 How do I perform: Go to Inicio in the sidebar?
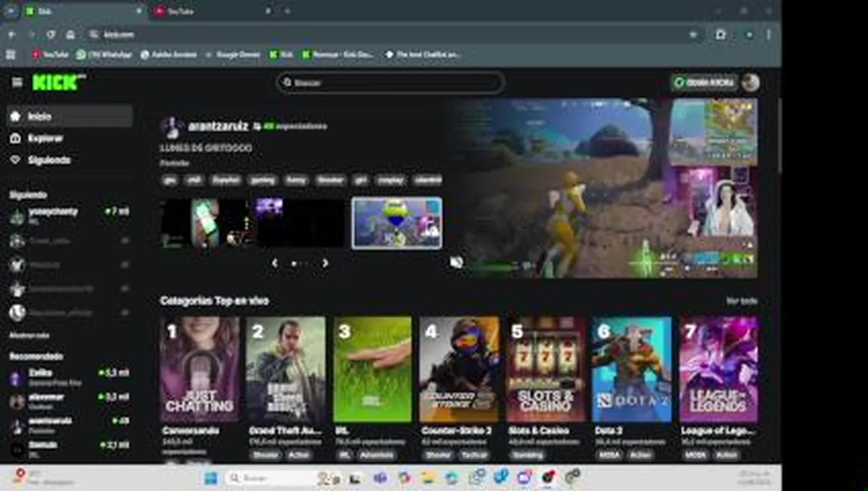(69, 117)
